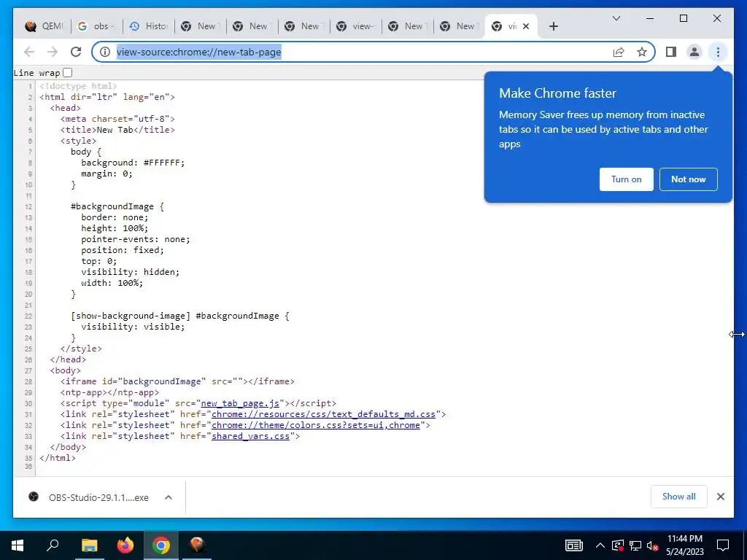The height and width of the screenshot is (560, 747).
Task: Click the security tray icon with warning
Action: click(617, 545)
